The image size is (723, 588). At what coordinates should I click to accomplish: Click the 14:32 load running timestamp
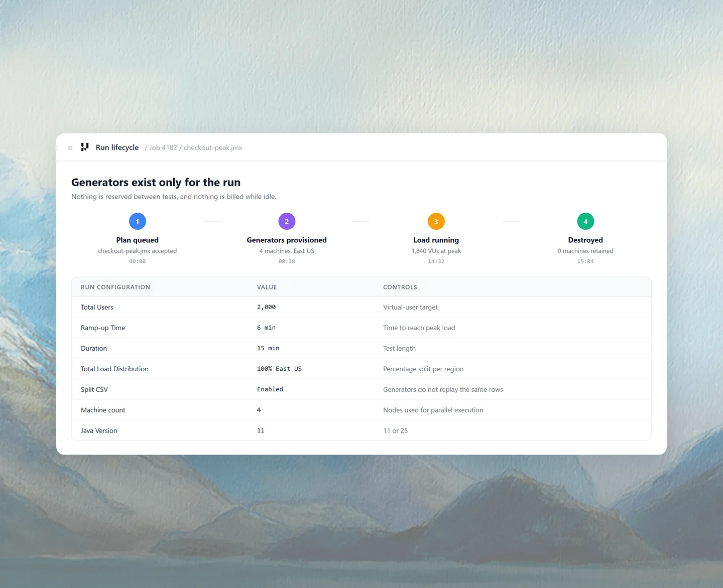click(436, 261)
